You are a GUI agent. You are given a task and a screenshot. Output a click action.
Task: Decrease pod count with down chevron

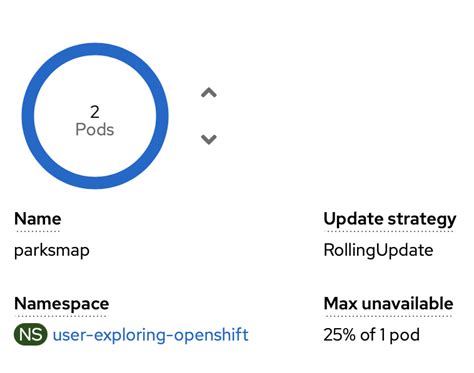pyautogui.click(x=209, y=139)
